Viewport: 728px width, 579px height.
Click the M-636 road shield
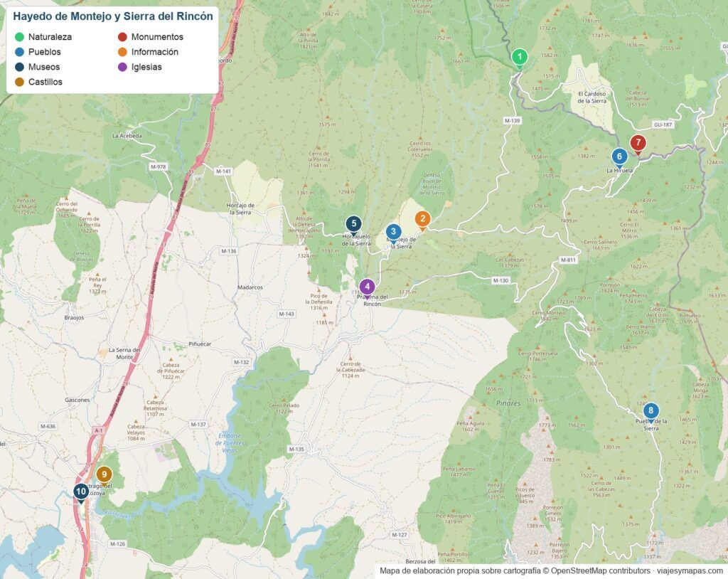pyautogui.click(x=48, y=426)
